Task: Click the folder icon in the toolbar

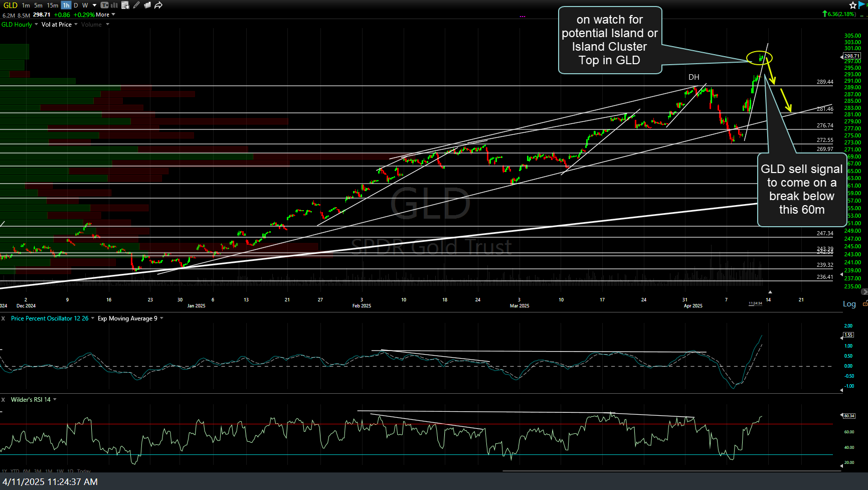Action: 148,5
